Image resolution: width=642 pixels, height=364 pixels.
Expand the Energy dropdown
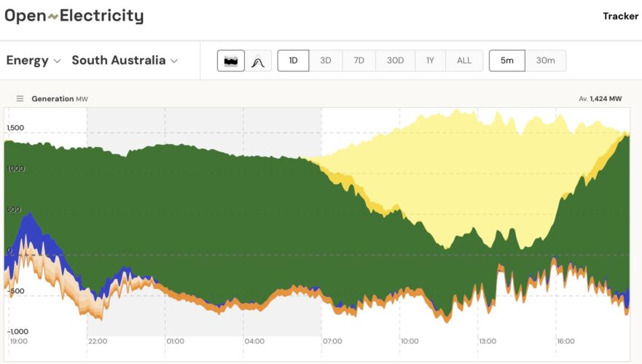point(34,60)
